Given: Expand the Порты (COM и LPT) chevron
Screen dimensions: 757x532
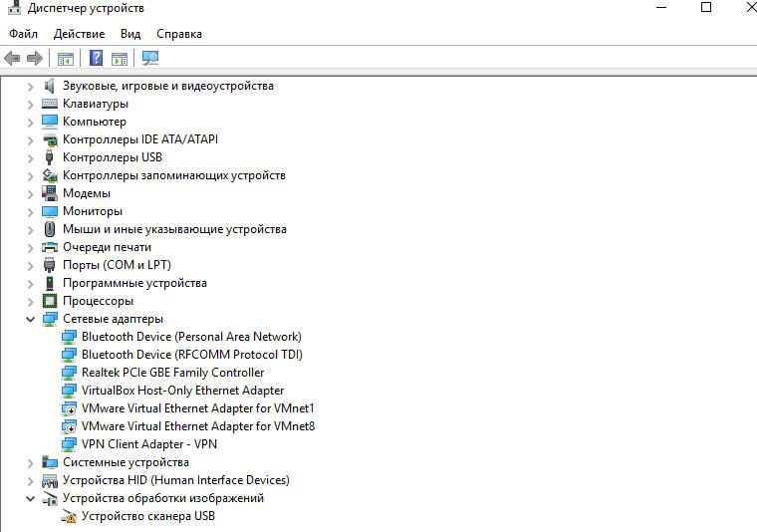Looking at the screenshot, I should click(31, 266).
